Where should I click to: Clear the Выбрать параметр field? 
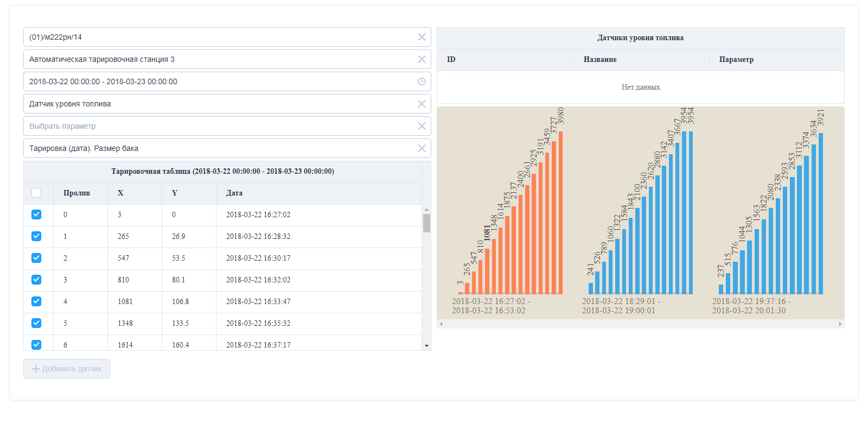(422, 126)
